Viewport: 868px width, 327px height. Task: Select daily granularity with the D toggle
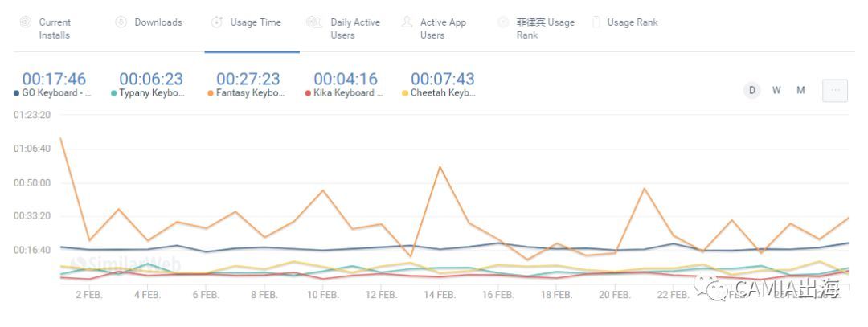tap(752, 90)
